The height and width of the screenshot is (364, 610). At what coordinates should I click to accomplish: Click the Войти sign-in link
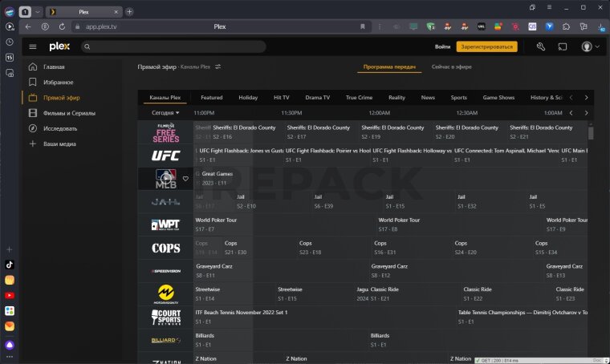[x=441, y=47]
